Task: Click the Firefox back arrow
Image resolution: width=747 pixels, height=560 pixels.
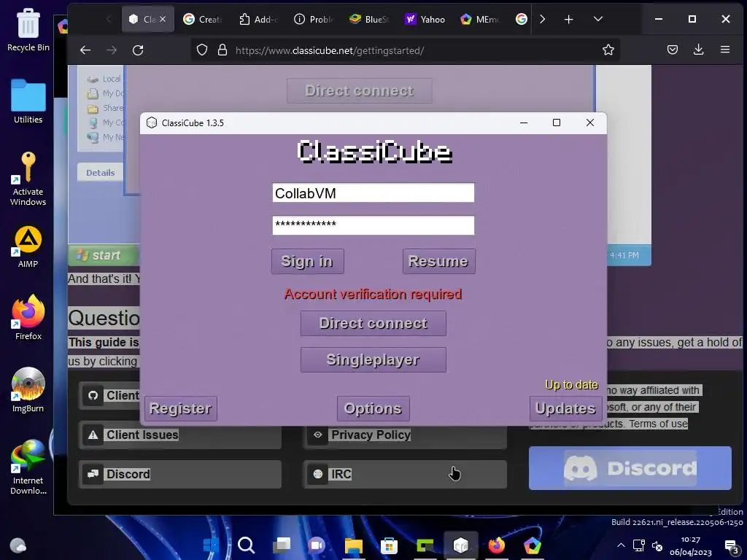Action: click(85, 50)
